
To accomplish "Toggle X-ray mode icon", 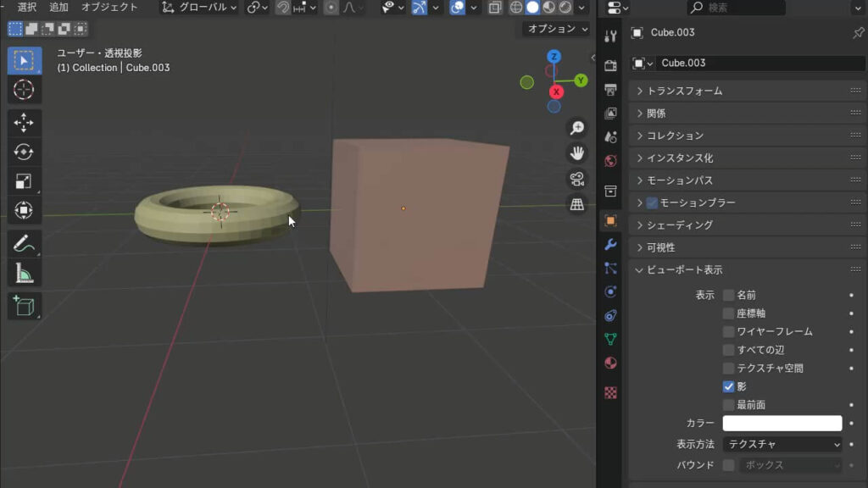I will click(495, 7).
